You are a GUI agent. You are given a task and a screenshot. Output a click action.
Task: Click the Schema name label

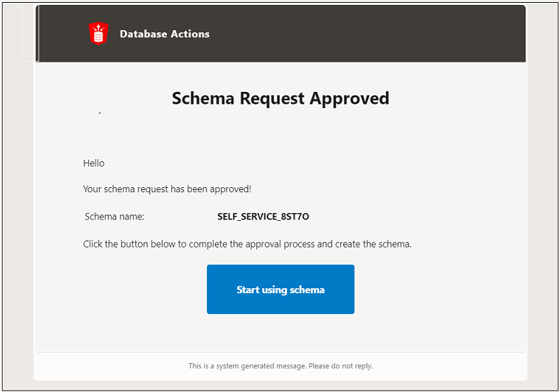pos(114,217)
